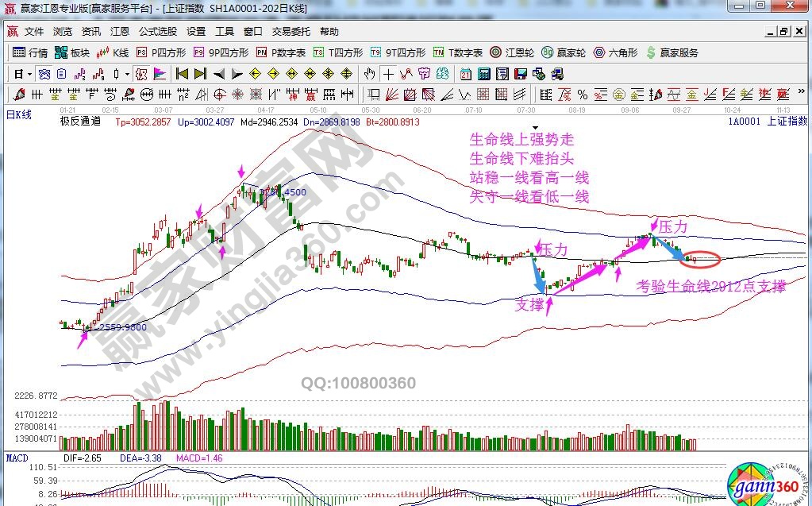Toggle the 极反通道 indicator button

coord(80,122)
